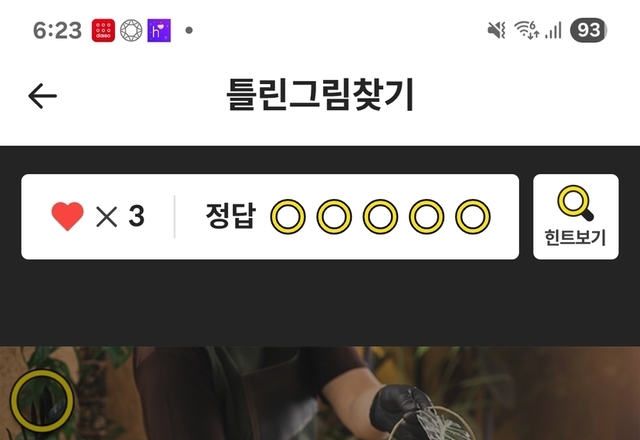Tap the diamond-shaped notification icon
640x440 pixels.
click(131, 30)
